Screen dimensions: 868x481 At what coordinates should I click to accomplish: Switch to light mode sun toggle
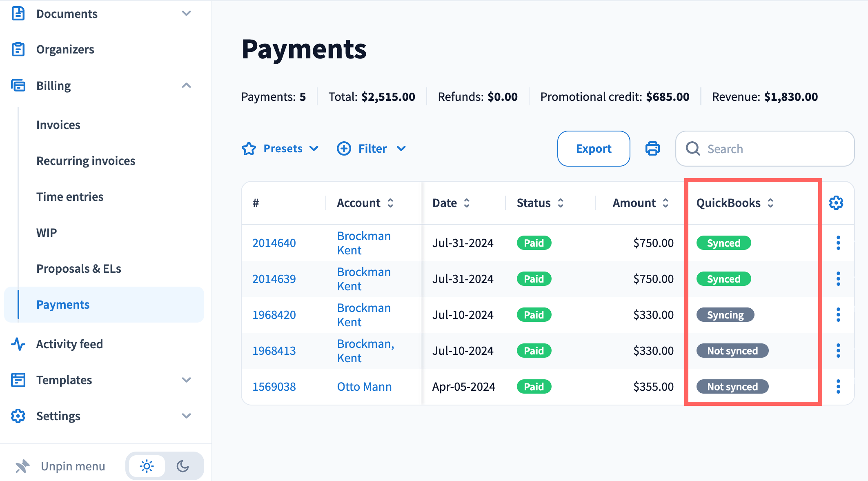click(x=147, y=466)
